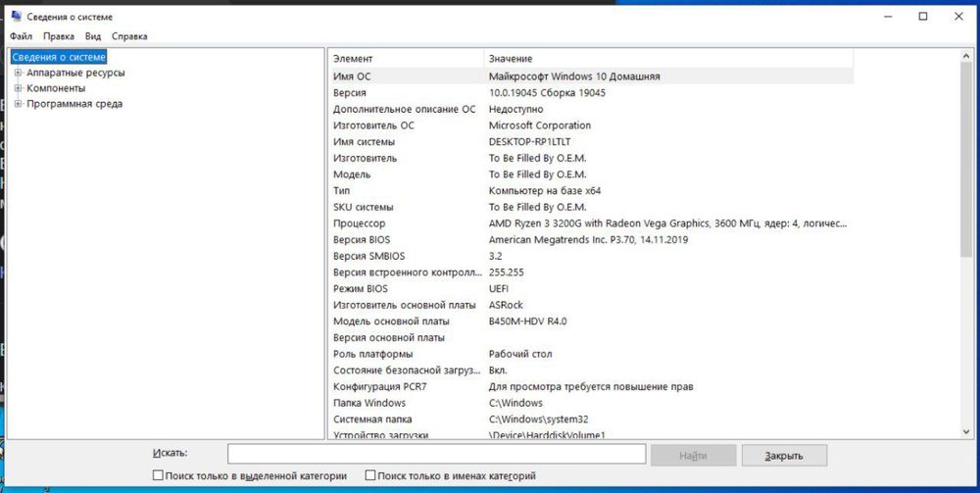Select the Имя системы row
Screen dimensions: 980x493
(591, 141)
